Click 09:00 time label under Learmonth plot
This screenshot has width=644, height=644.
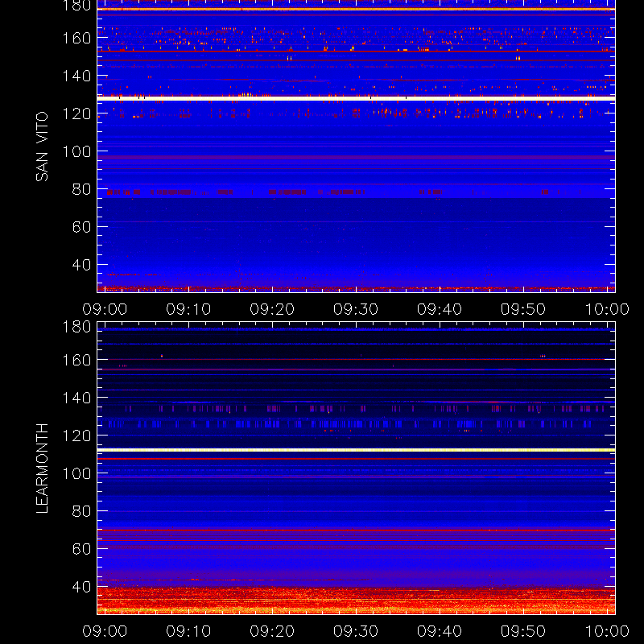click(x=105, y=631)
